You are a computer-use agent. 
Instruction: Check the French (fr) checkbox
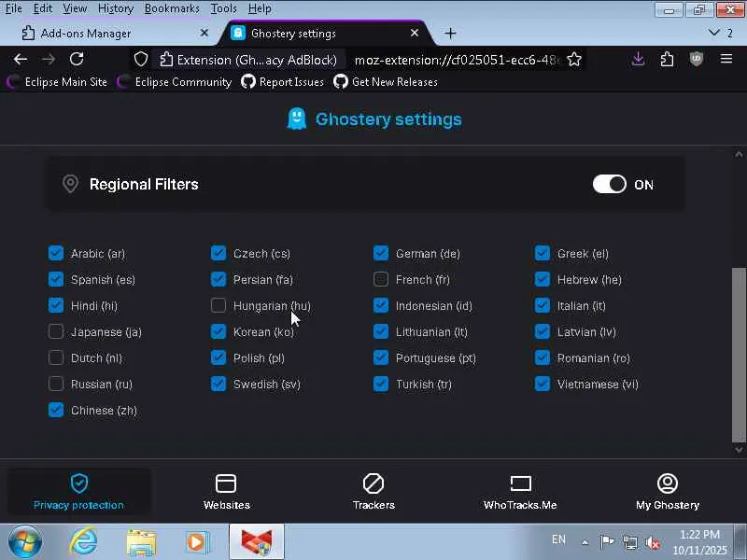pos(381,279)
